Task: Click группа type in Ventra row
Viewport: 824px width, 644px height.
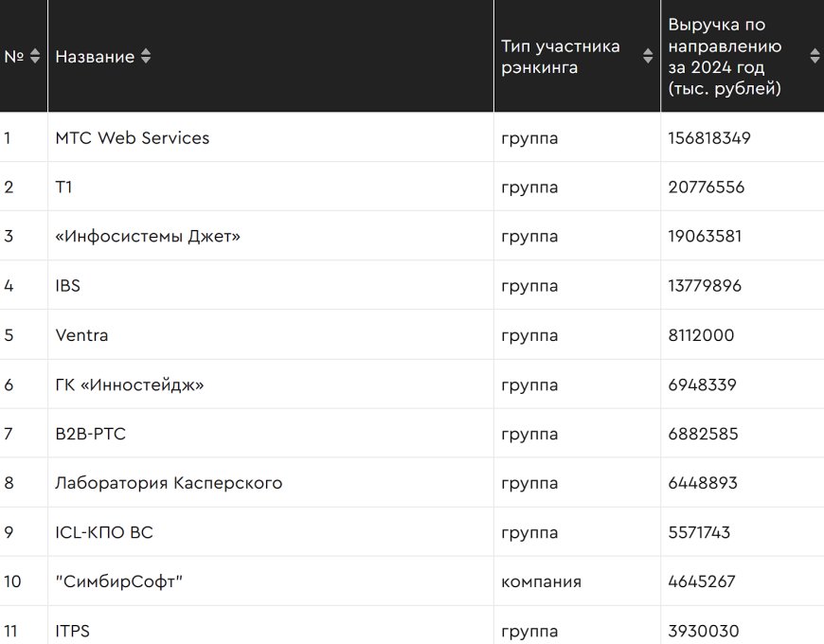Action: pos(529,337)
